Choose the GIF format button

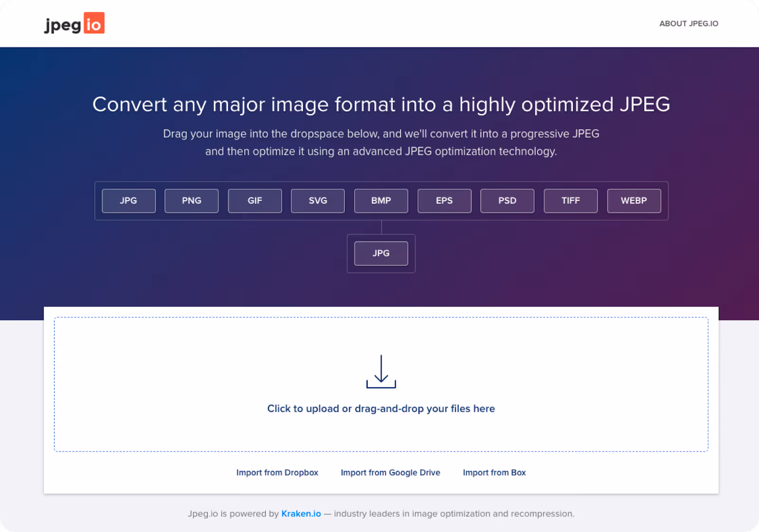(255, 201)
